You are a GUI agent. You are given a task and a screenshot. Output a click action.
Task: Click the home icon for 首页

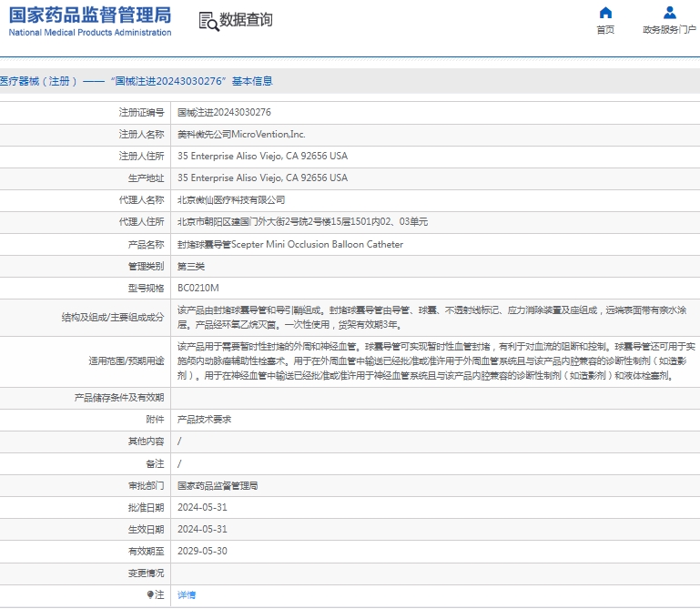point(605,13)
